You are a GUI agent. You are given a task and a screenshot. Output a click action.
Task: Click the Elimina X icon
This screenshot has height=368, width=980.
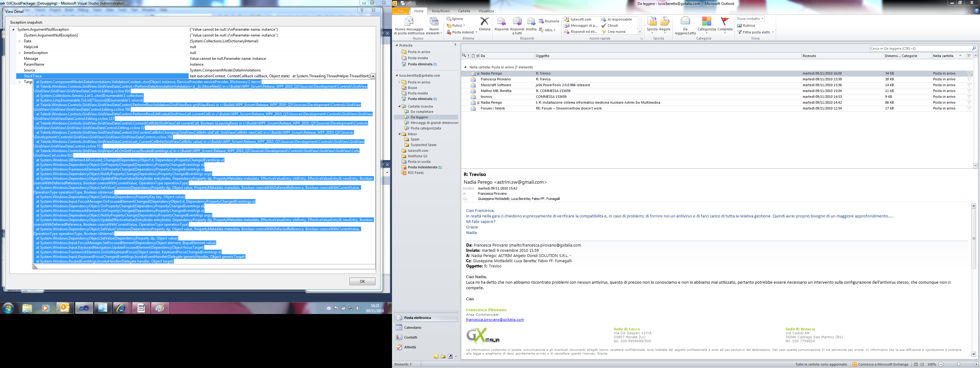pyautogui.click(x=484, y=21)
